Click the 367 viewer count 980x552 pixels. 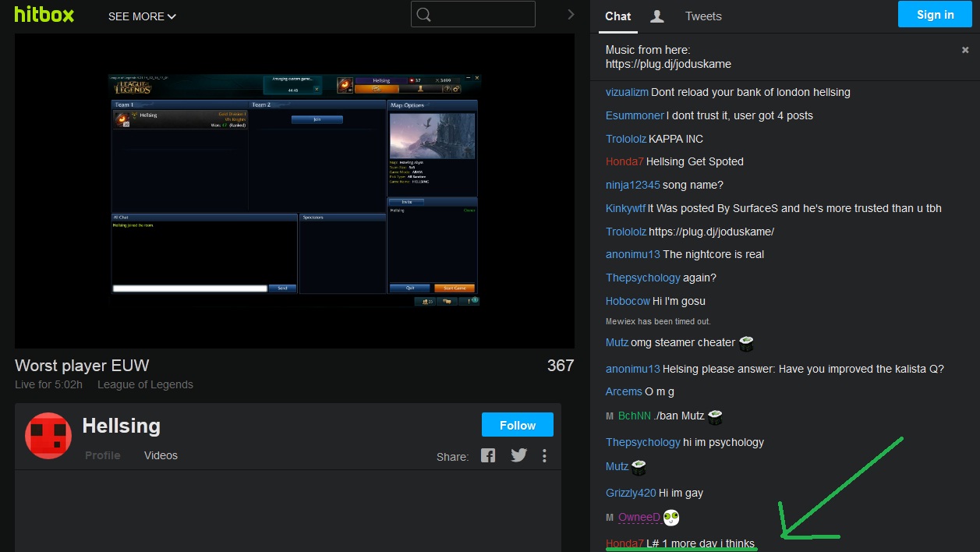[561, 365]
